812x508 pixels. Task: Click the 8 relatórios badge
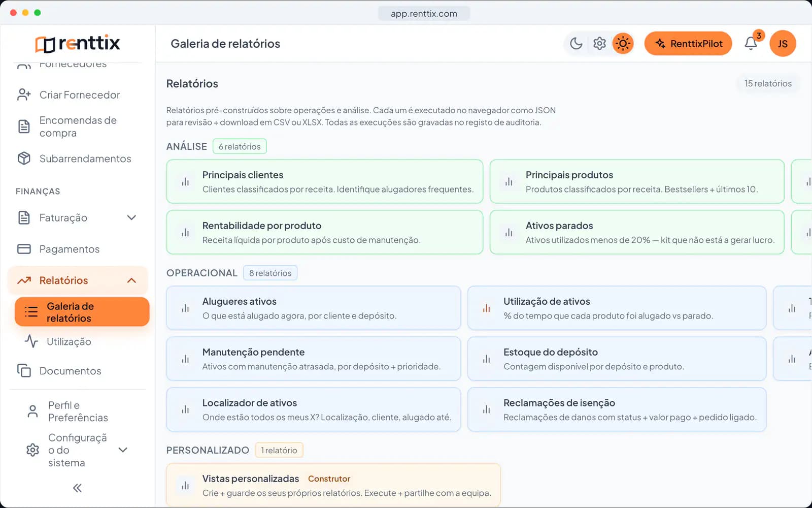pyautogui.click(x=270, y=273)
